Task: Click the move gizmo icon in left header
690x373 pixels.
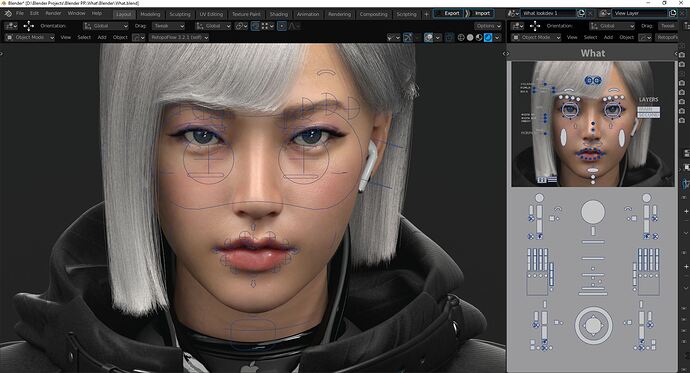Action: [x=29, y=26]
